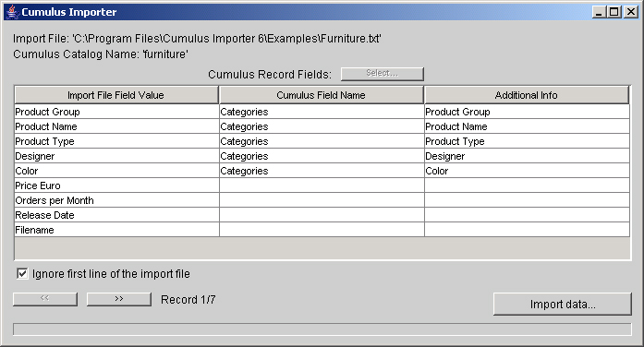Select Categories cell in Product Group row
644x347 pixels.
click(322, 112)
